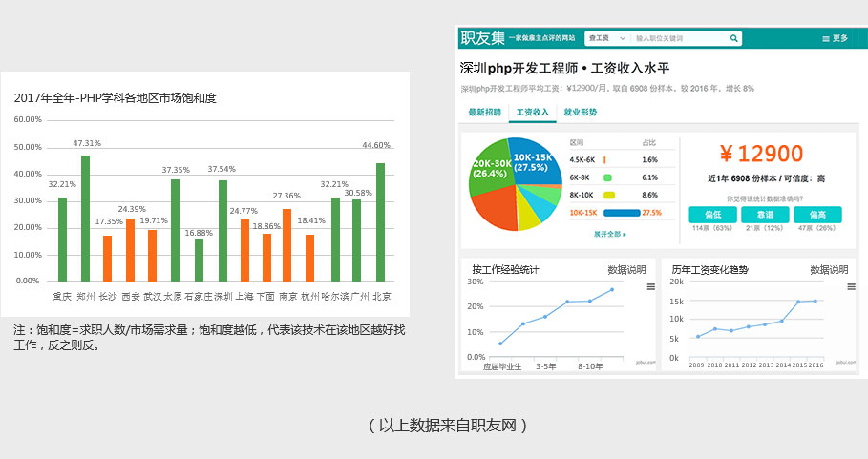The image size is (868, 459).
Task: Switch to the 最新招聘 tab
Action: (484, 112)
